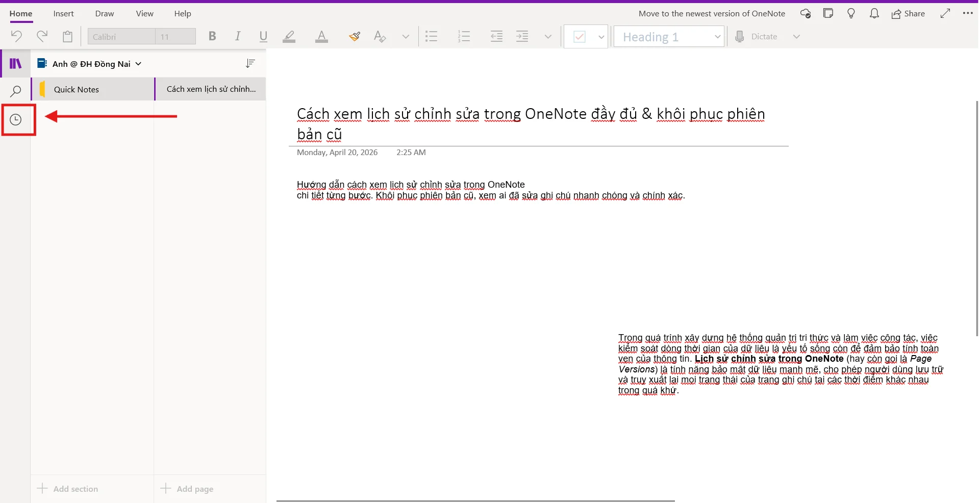Click the paragraph starting Hướng dẫn cách xem
Screen dimensions: 980x503
(x=491, y=190)
